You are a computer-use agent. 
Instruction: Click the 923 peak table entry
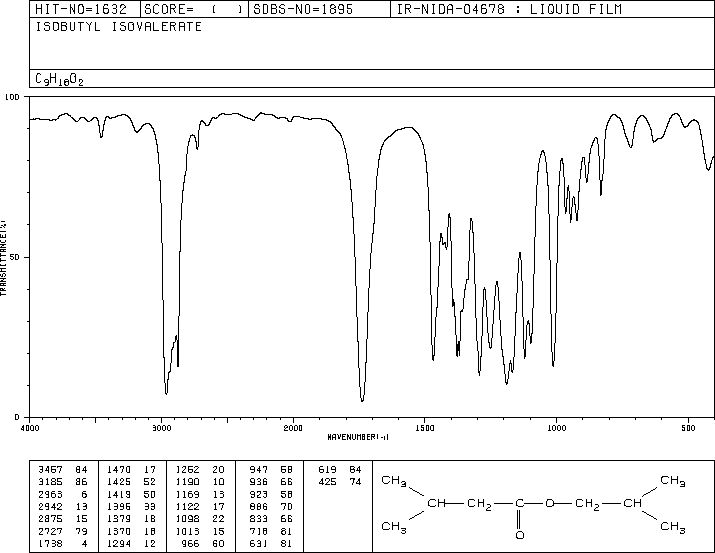[271, 494]
